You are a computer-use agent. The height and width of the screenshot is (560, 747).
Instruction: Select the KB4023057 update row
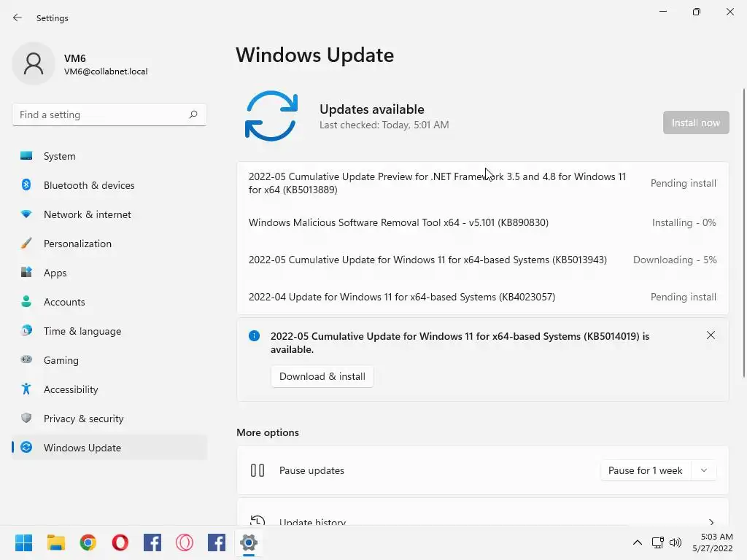[x=483, y=297]
